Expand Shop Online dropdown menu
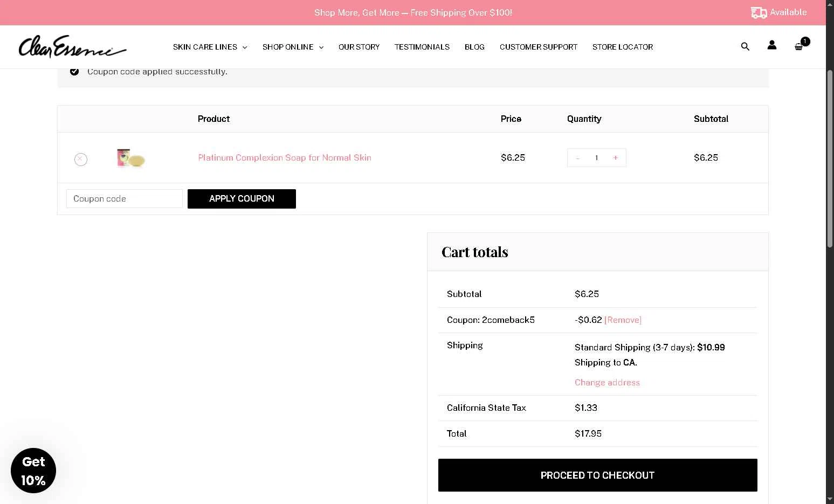The height and width of the screenshot is (504, 834). coord(293,47)
